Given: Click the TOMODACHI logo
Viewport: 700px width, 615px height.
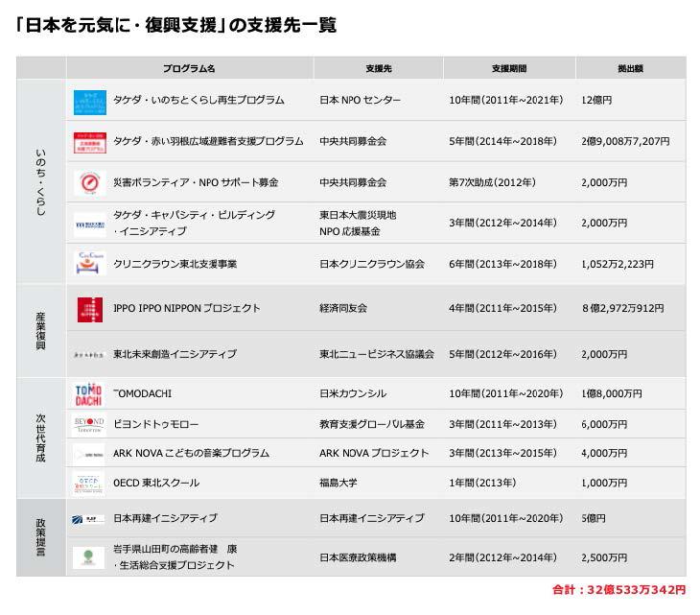Looking at the screenshot, I should pyautogui.click(x=88, y=395).
